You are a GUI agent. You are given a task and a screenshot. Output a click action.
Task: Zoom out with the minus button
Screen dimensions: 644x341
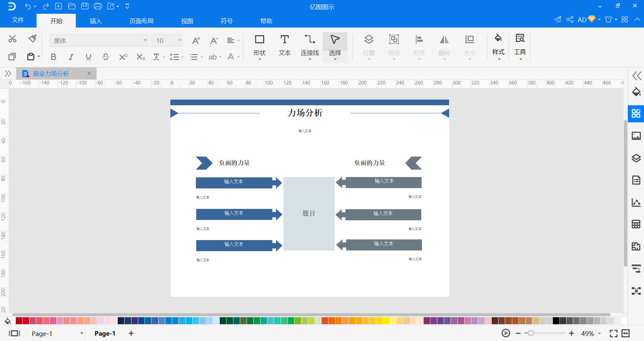[518, 333]
